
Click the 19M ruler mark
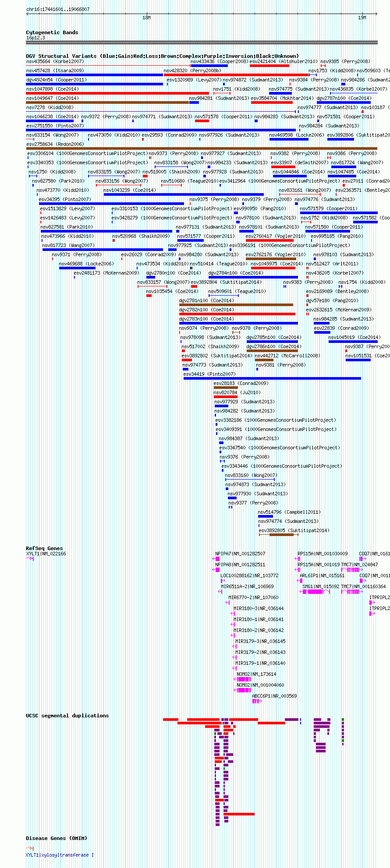pyautogui.click(x=362, y=18)
